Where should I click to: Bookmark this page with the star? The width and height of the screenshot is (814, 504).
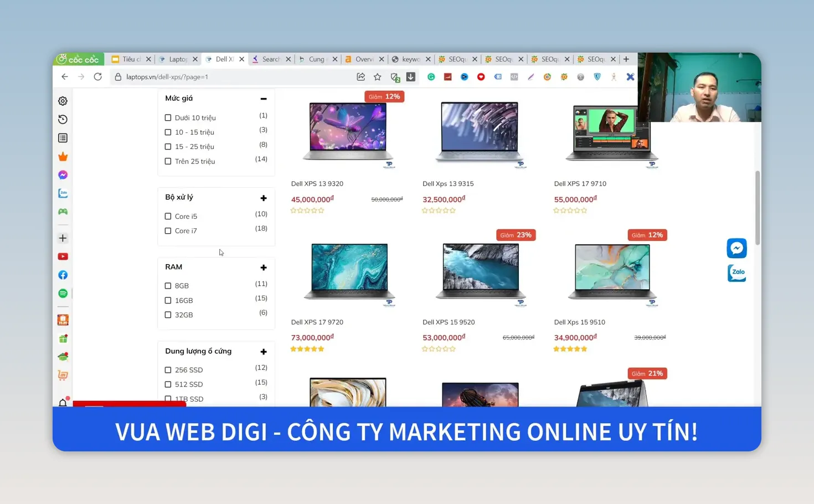[378, 77]
